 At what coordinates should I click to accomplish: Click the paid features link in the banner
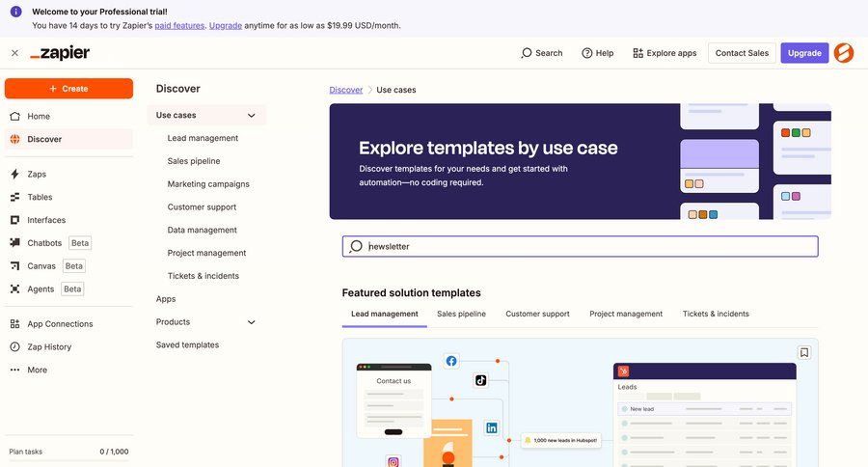click(179, 25)
